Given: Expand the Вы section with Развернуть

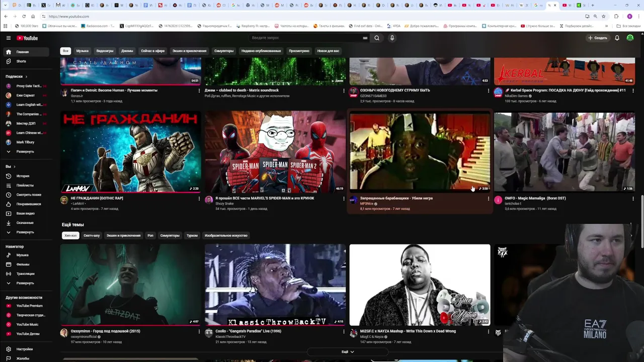Looking at the screenshot, I should click(25, 232).
